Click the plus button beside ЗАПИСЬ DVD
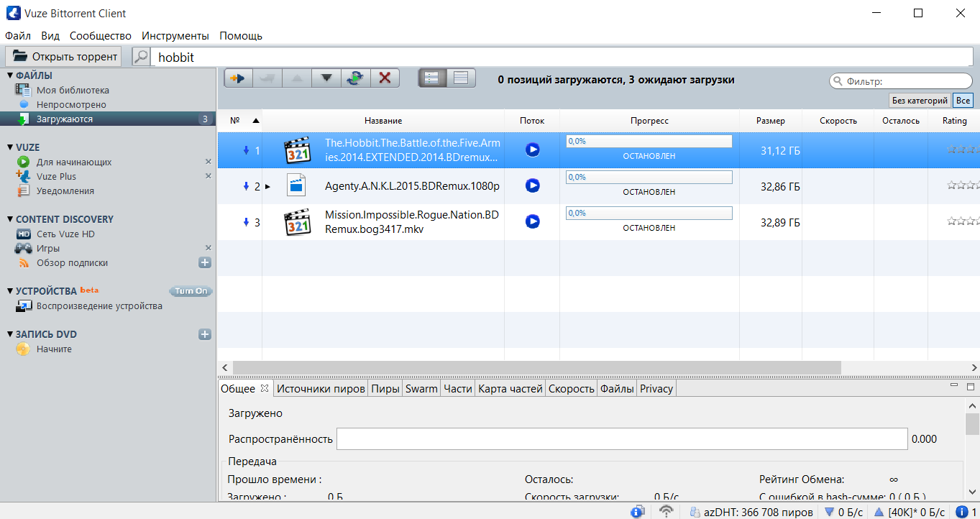This screenshot has height=519, width=980. (205, 334)
